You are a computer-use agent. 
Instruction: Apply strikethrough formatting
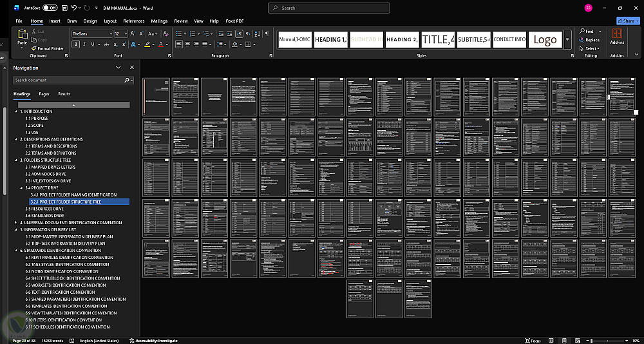tap(106, 44)
